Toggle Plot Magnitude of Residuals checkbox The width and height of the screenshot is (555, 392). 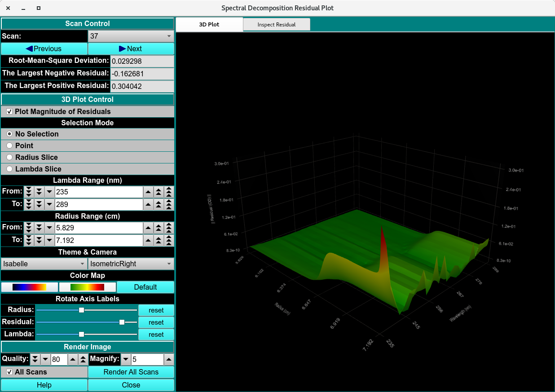[9, 111]
